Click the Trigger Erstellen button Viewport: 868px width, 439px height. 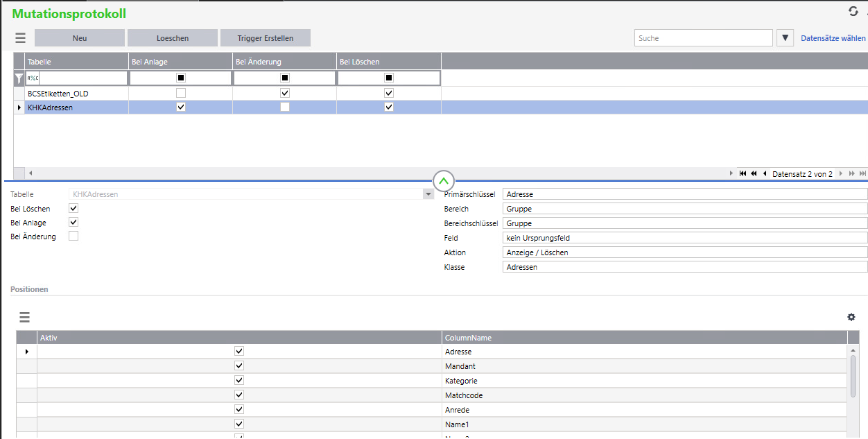pos(266,38)
